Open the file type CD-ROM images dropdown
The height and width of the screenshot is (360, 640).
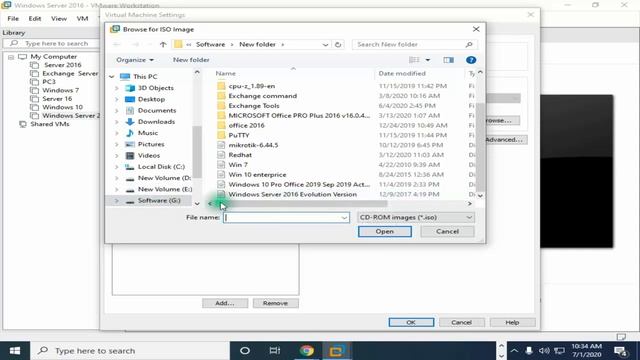coord(416,218)
